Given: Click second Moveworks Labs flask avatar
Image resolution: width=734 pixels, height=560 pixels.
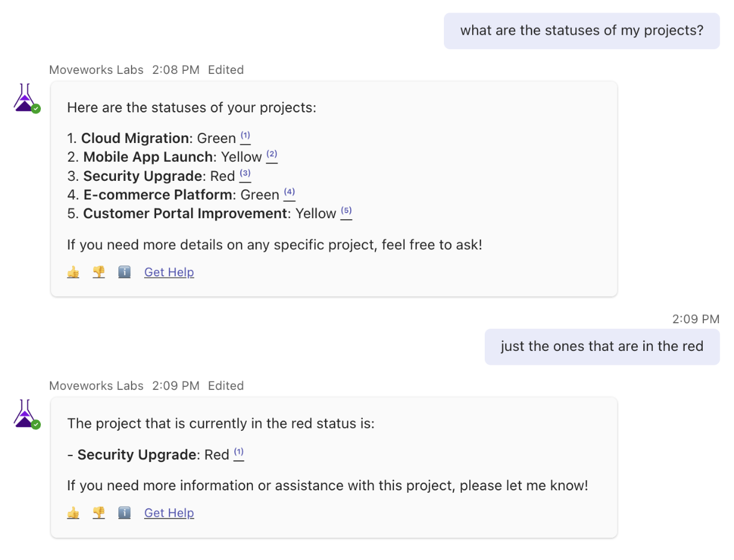Looking at the screenshot, I should point(25,414).
